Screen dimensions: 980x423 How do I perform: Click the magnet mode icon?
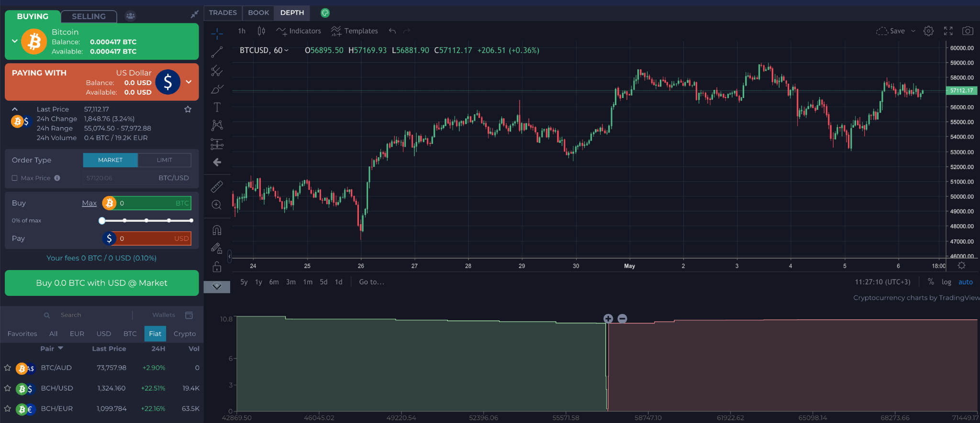pos(217,230)
